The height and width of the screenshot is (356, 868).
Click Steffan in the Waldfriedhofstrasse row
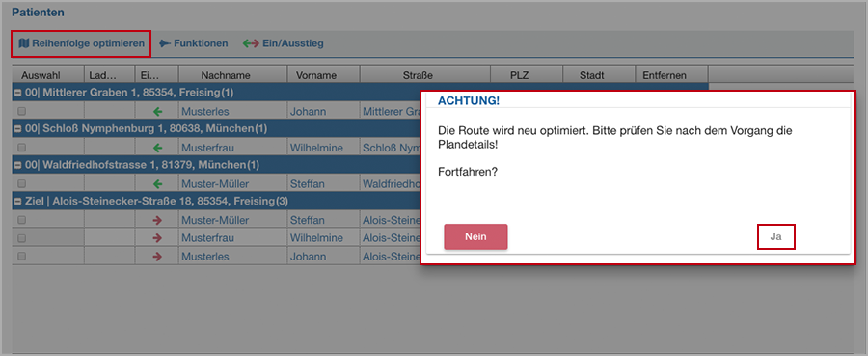(308, 184)
